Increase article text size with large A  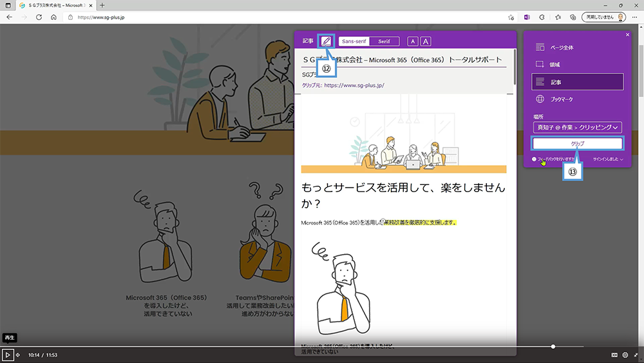point(426,41)
